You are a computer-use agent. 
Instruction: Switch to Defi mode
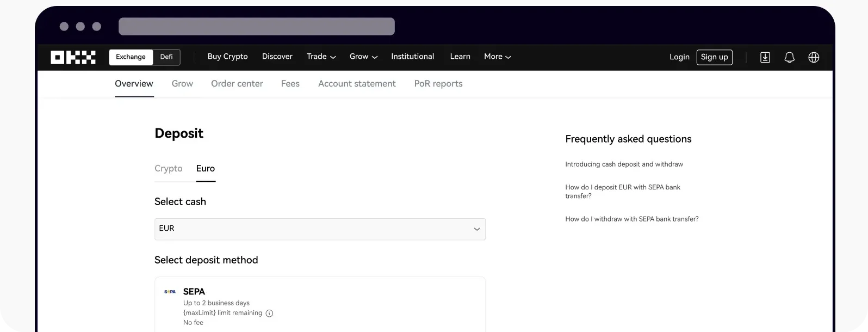point(166,57)
